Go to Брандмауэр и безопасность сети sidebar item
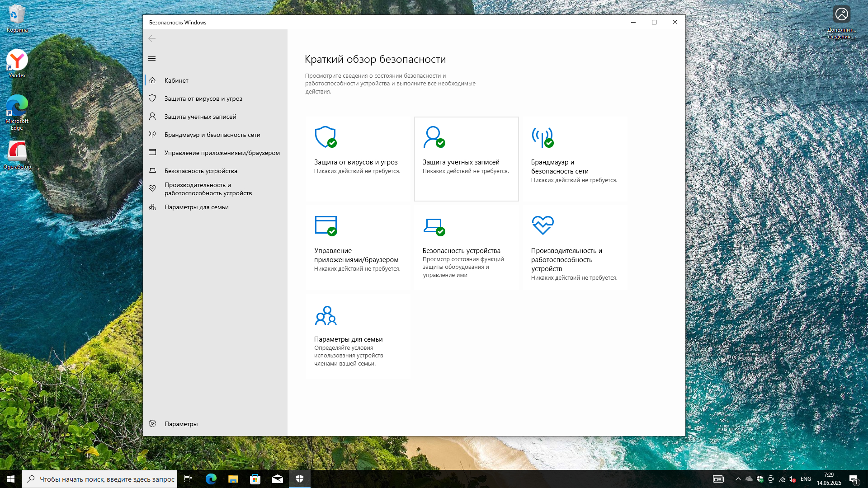Screen dimensions: 868x488 [x=212, y=135]
